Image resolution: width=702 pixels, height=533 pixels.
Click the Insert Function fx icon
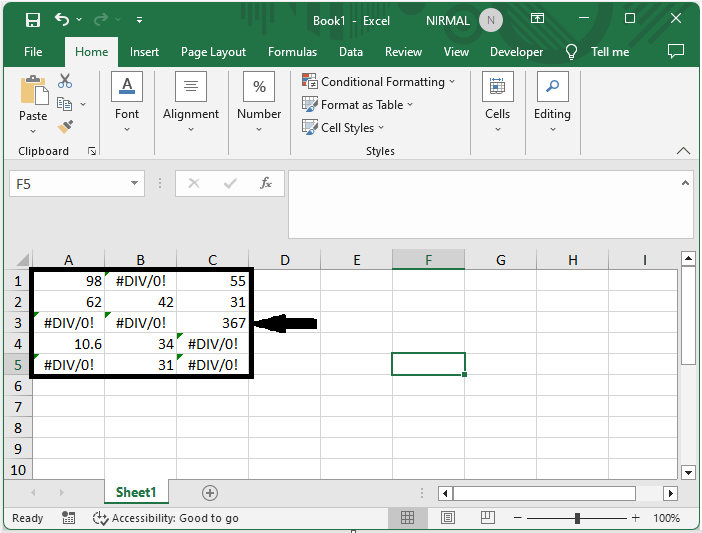coord(266,183)
